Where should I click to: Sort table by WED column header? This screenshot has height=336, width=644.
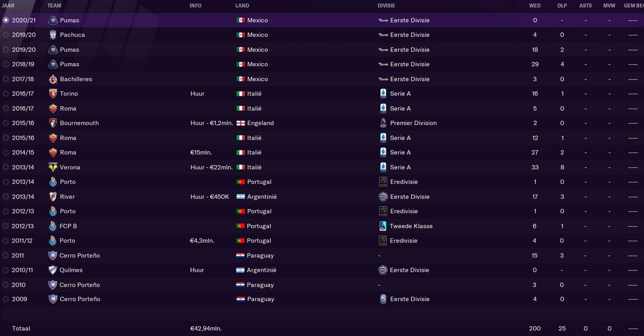pos(535,5)
